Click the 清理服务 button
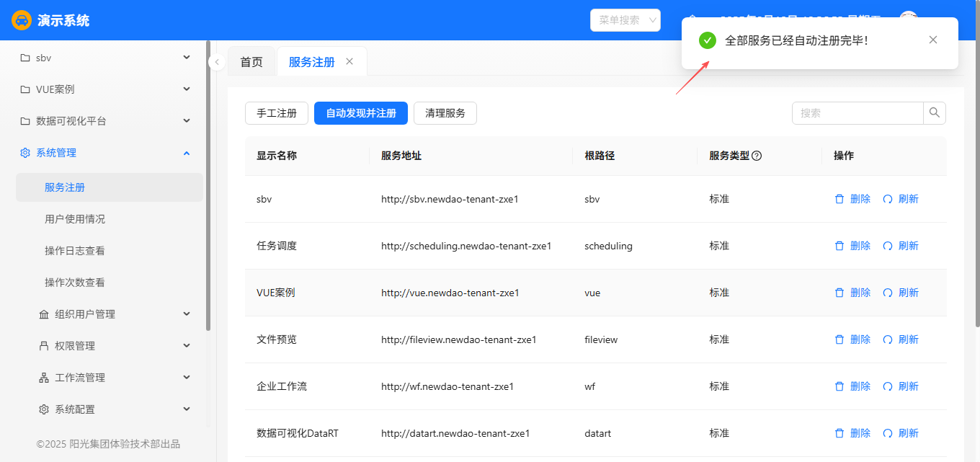The height and width of the screenshot is (462, 980). point(445,113)
